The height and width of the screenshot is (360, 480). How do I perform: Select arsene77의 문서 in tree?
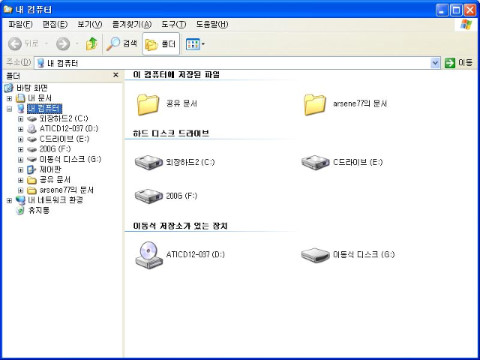click(x=66, y=190)
